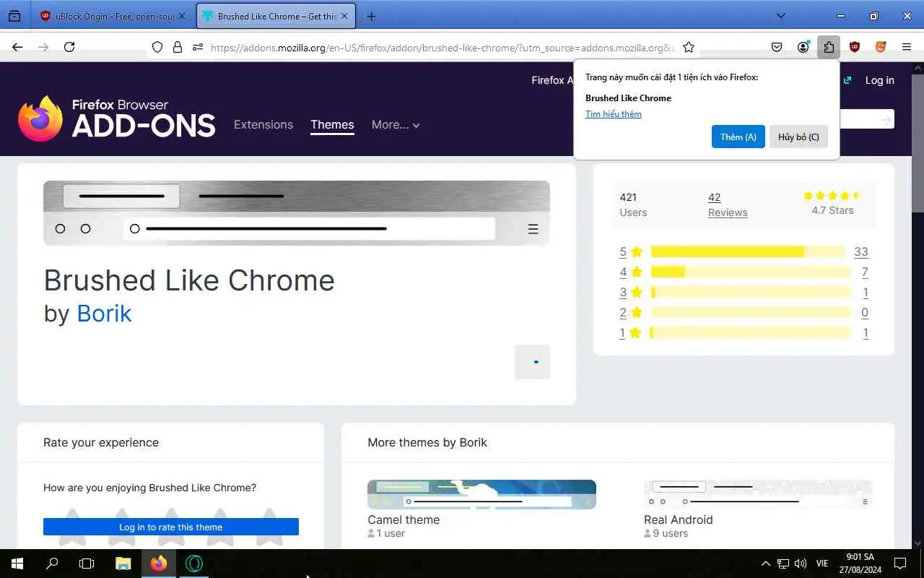Open the Firefox account icon

(803, 47)
